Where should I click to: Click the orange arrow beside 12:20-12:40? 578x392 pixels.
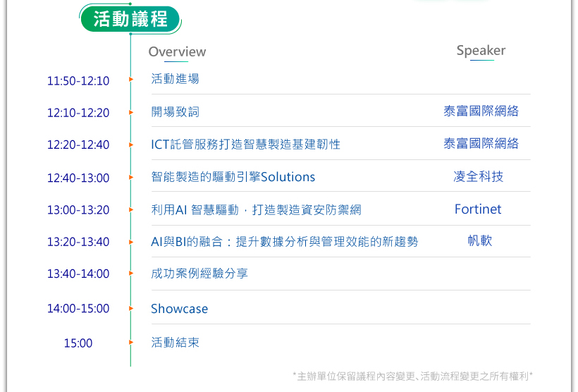click(x=131, y=145)
